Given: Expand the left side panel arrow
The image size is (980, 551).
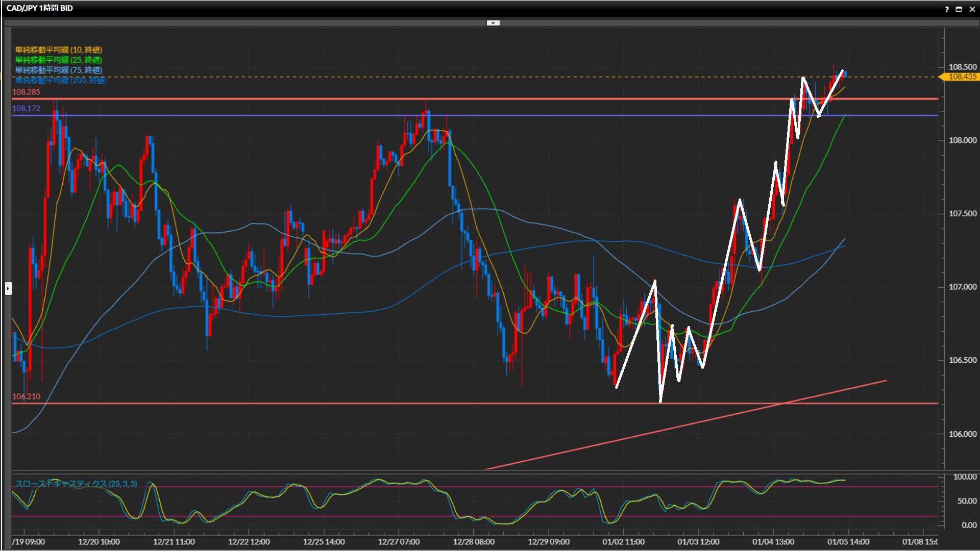Looking at the screenshot, I should click(x=8, y=289).
